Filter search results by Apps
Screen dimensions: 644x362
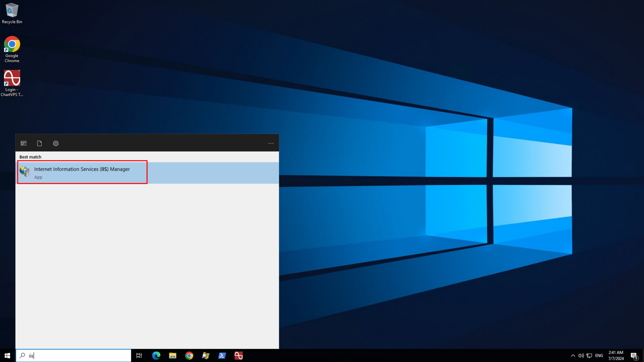tap(24, 144)
